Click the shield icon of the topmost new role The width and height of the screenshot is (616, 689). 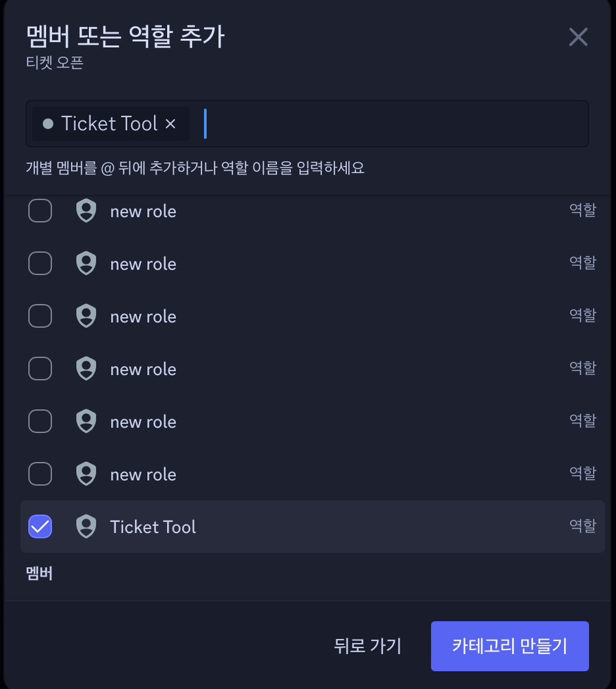click(x=86, y=211)
